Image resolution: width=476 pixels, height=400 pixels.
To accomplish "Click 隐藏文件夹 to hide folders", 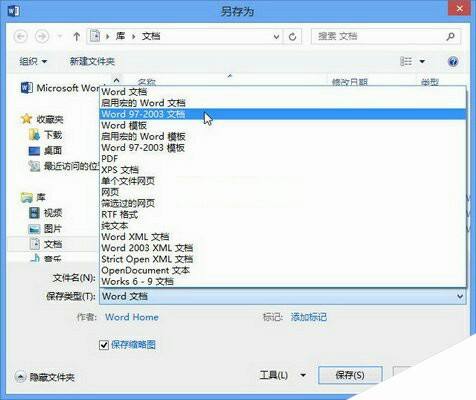I will click(x=45, y=377).
